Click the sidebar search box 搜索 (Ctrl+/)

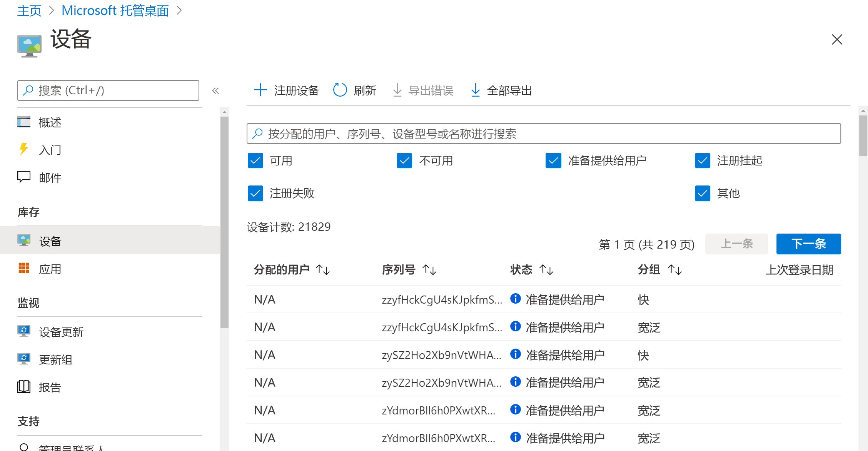[x=108, y=90]
